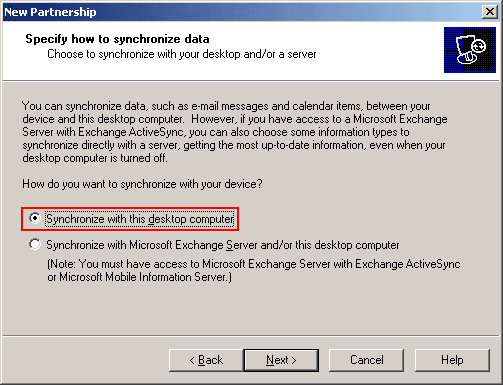Image resolution: width=503 pixels, height=385 pixels.
Task: Select the Synchronize with this desktop computer radio button
Action: [35, 218]
